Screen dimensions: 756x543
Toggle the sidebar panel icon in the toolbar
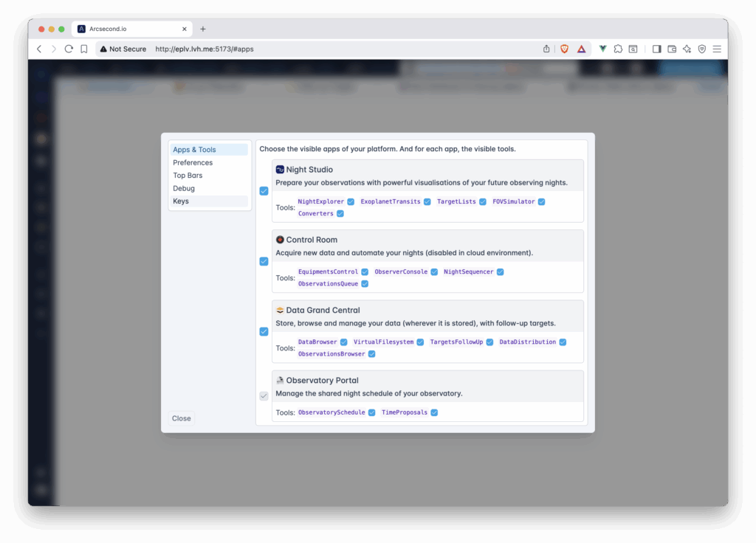(x=657, y=49)
